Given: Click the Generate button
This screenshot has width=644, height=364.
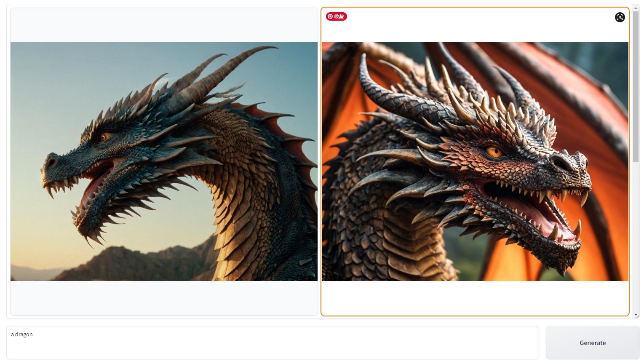Looking at the screenshot, I should (x=593, y=343).
